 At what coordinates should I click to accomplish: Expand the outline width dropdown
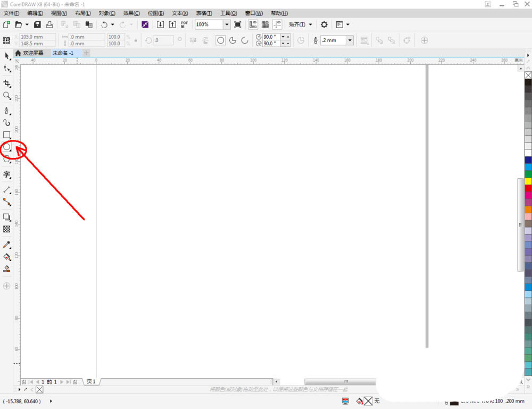[350, 40]
